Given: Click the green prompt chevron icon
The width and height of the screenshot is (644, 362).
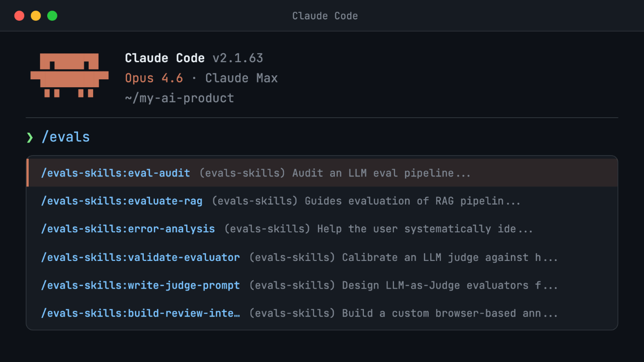Looking at the screenshot, I should [30, 137].
